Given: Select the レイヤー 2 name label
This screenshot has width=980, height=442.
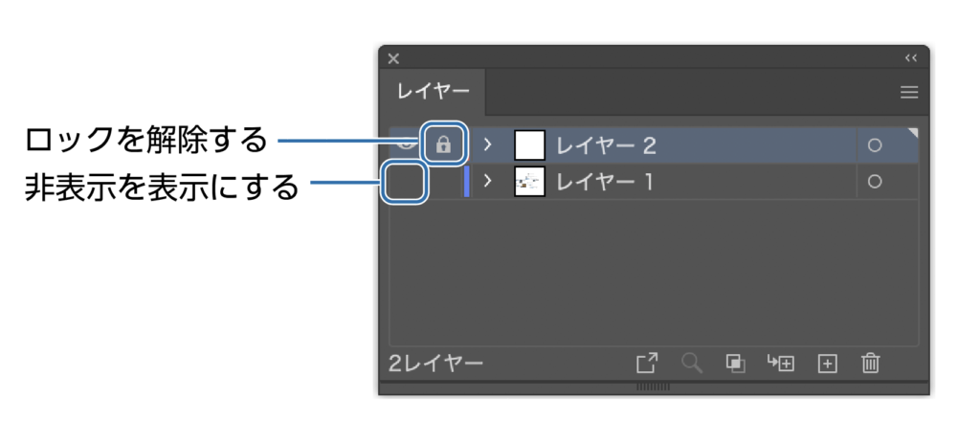Looking at the screenshot, I should (606, 145).
